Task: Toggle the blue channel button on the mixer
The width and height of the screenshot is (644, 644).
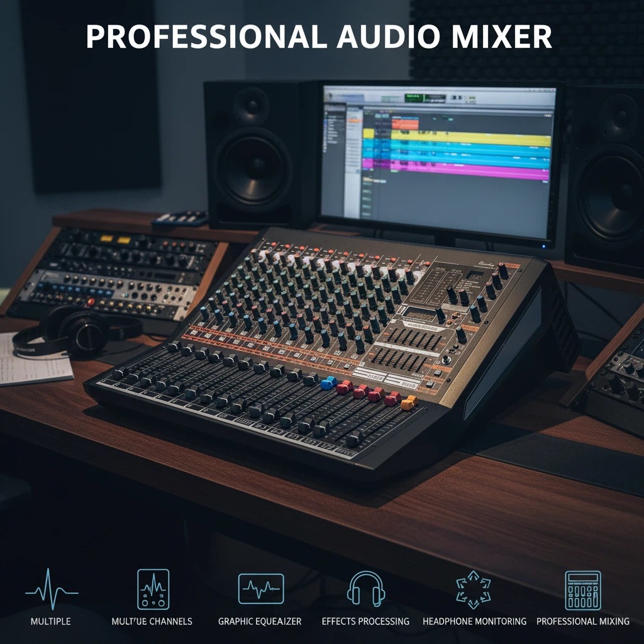Action: 329,384
